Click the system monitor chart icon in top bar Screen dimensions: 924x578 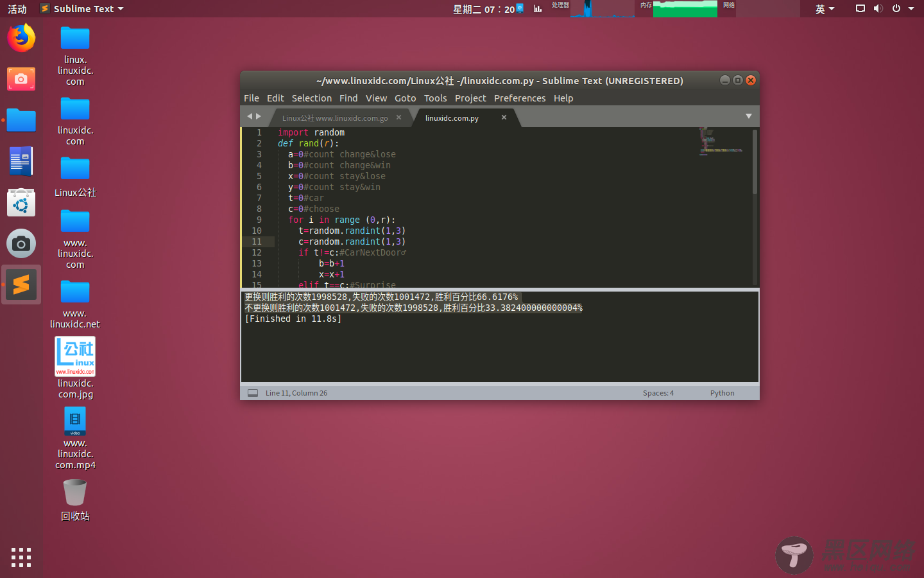click(538, 8)
